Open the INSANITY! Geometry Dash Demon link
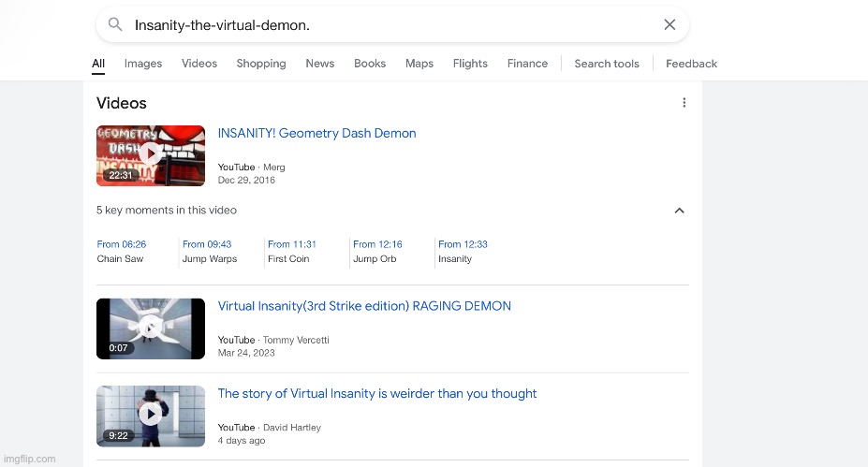The width and height of the screenshot is (868, 467). (x=316, y=133)
